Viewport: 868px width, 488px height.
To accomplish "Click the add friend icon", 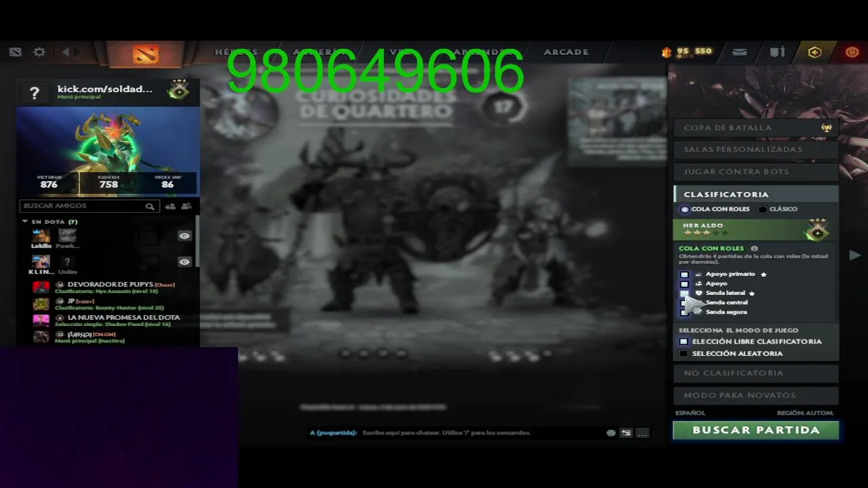I will pyautogui.click(x=170, y=206).
